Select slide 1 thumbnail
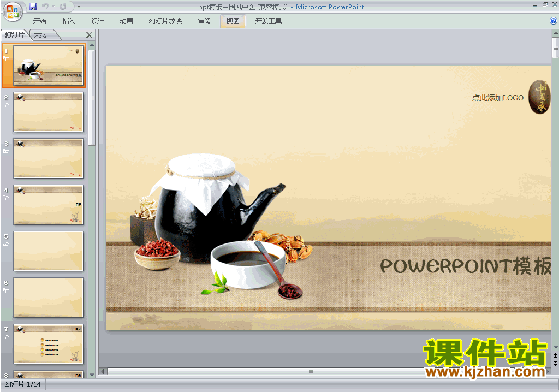 pos(49,66)
